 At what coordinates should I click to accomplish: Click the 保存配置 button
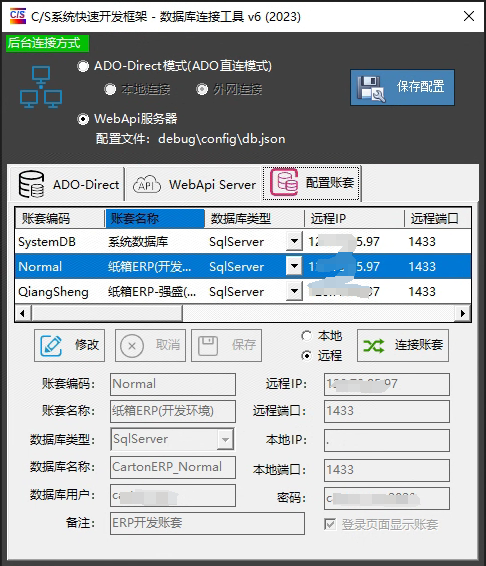[x=402, y=88]
